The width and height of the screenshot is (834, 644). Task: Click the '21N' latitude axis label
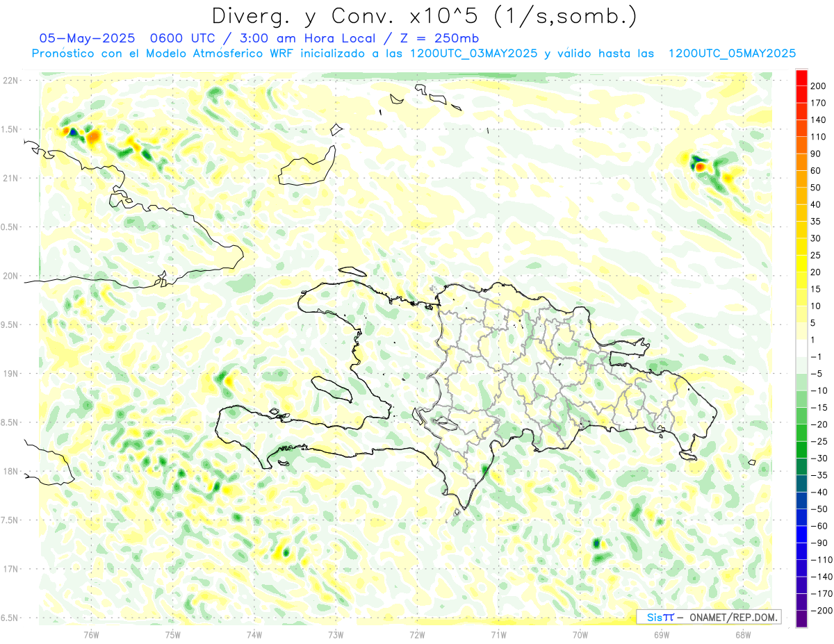click(10, 178)
